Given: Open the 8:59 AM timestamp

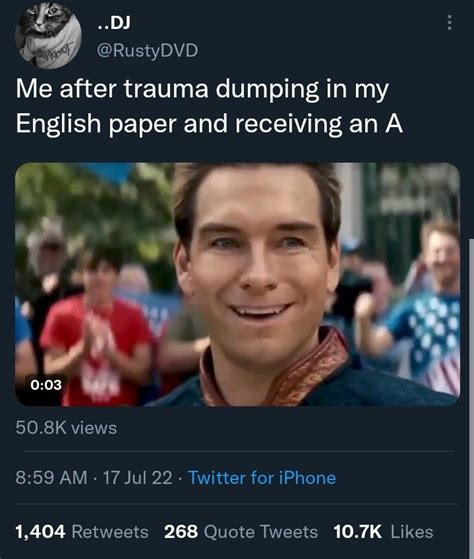Looking at the screenshot, I should [x=51, y=478].
